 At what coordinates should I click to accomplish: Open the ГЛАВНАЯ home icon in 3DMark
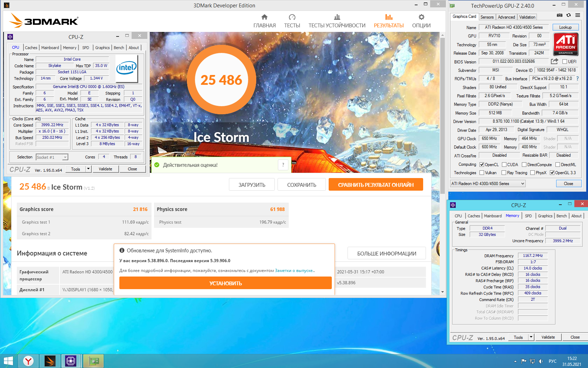[x=264, y=17]
